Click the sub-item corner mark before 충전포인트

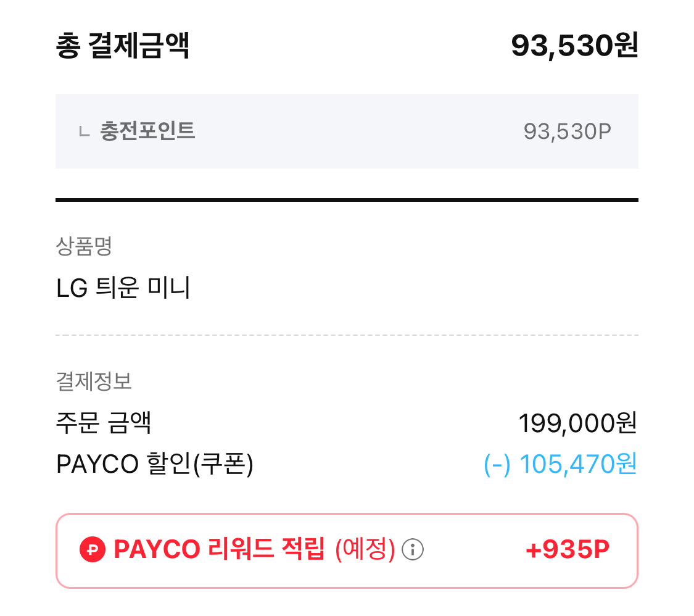coord(84,131)
